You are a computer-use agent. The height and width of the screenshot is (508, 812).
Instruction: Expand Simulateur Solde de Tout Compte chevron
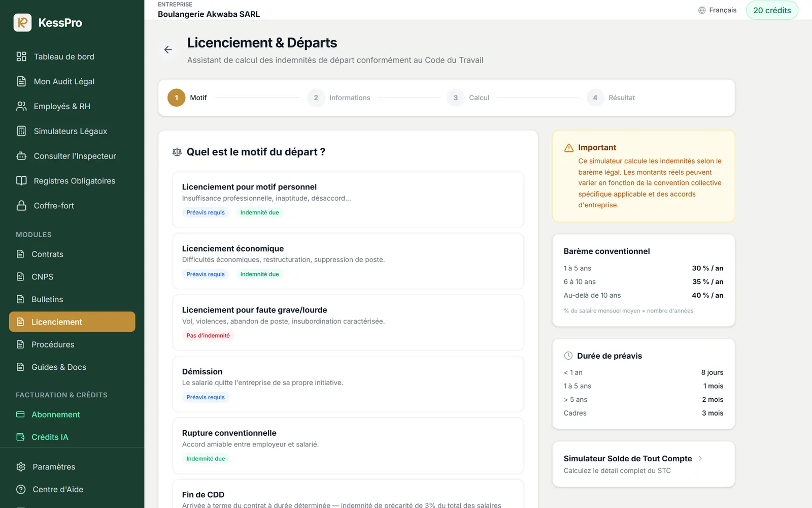click(700, 458)
